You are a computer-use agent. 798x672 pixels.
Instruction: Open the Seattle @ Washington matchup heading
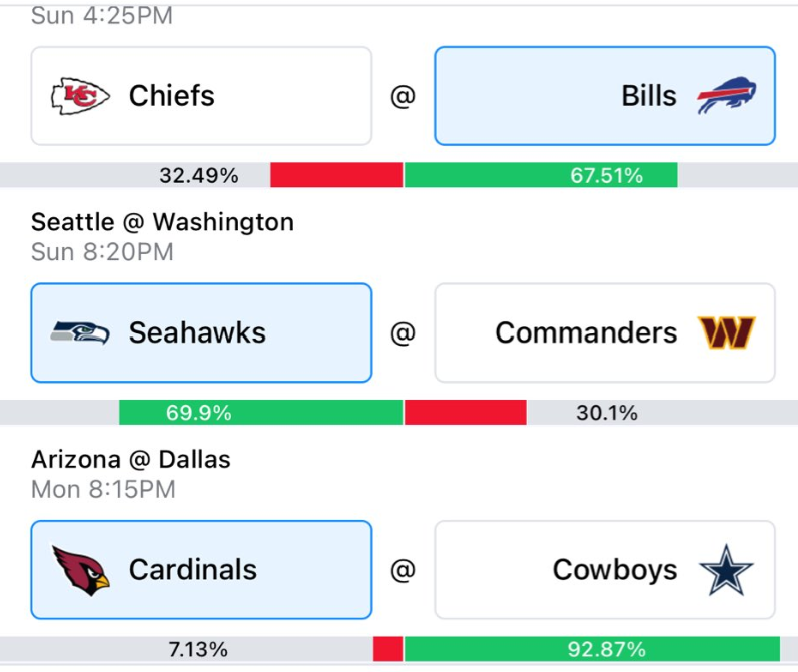pyautogui.click(x=162, y=222)
